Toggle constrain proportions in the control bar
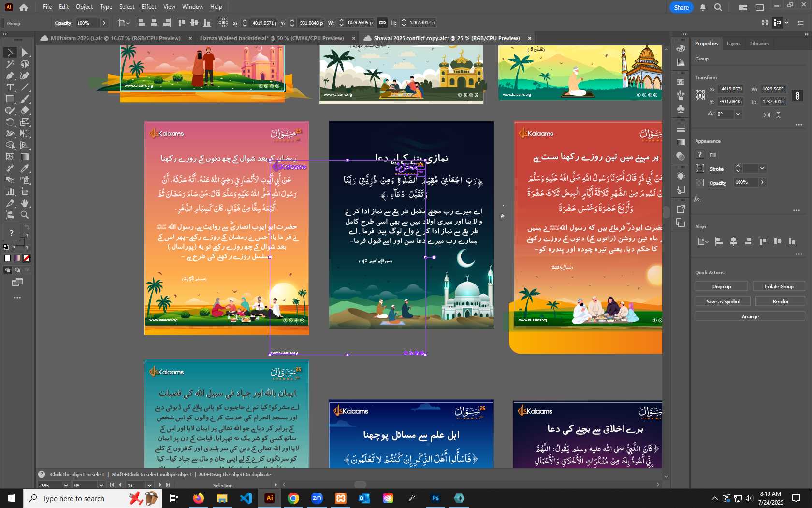812x508 pixels. pos(382,23)
